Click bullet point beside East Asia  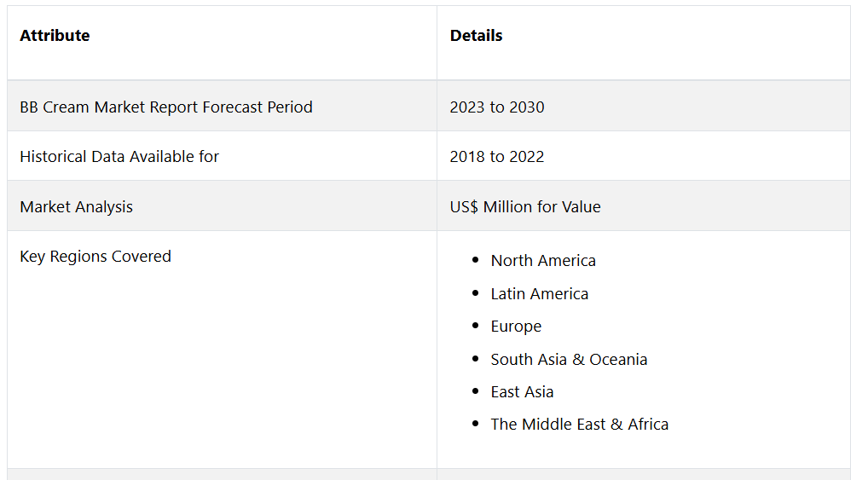click(475, 392)
